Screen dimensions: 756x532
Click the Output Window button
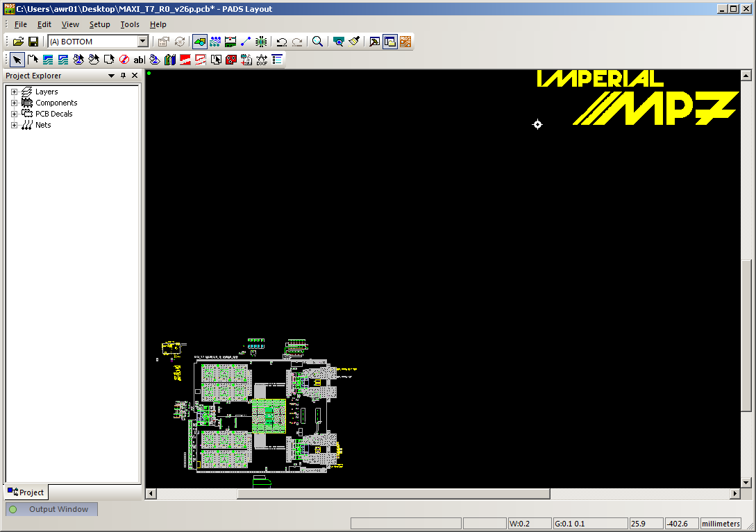point(51,509)
